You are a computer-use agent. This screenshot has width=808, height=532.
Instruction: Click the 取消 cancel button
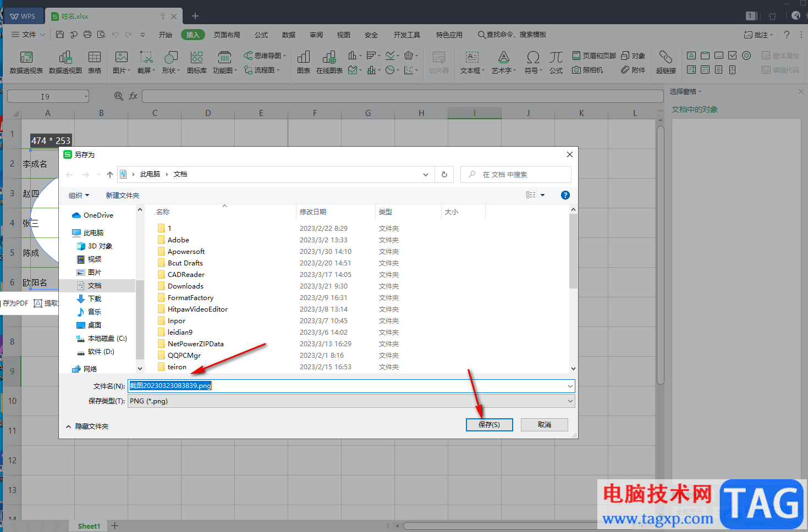(x=545, y=425)
